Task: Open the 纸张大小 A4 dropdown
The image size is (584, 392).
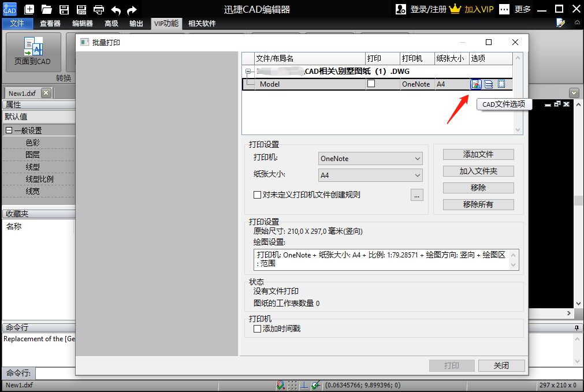Action: (x=370, y=176)
